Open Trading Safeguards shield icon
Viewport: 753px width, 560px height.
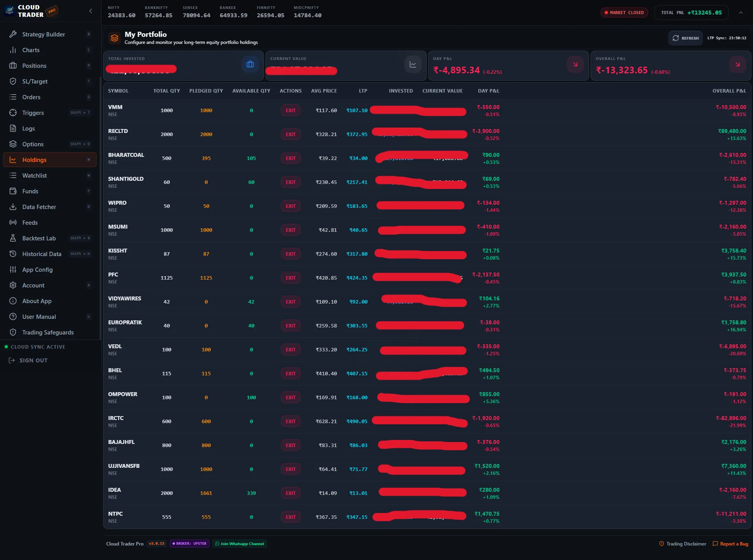13,332
